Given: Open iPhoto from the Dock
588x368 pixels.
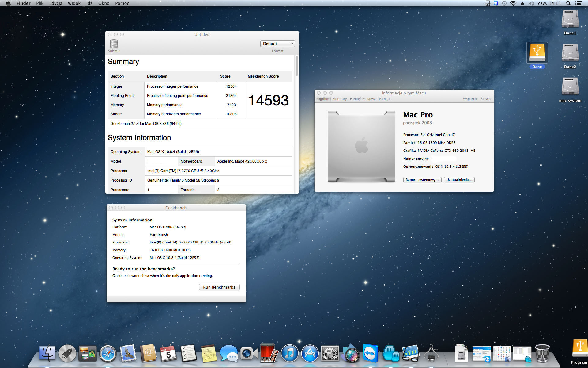Looking at the screenshot, I should point(350,353).
